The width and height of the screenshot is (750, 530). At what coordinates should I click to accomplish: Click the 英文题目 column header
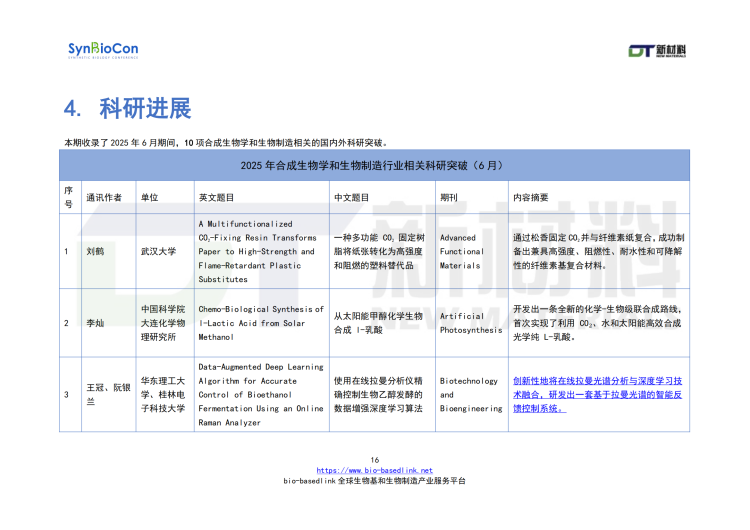[x=217, y=197]
